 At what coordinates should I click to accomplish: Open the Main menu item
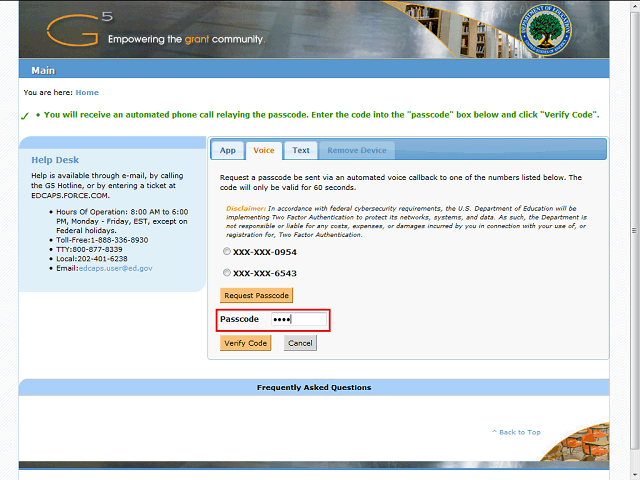point(43,71)
